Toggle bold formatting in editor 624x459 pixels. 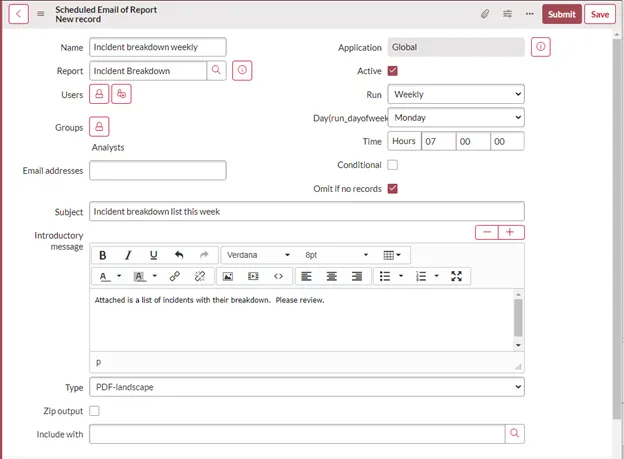pos(103,255)
